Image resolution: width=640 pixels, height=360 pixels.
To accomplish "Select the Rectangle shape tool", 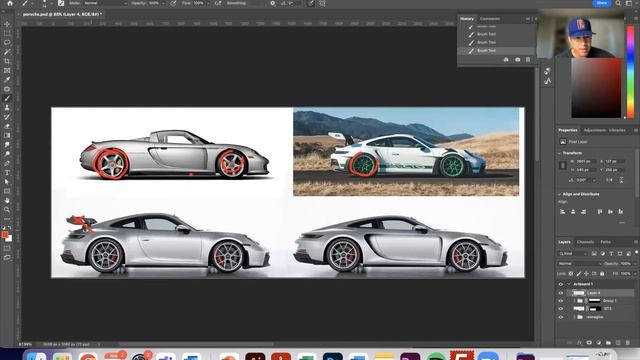I will [x=7, y=191].
